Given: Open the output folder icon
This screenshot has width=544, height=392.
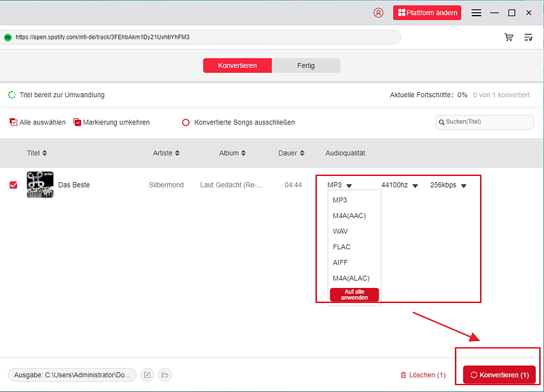Looking at the screenshot, I should pos(165,375).
